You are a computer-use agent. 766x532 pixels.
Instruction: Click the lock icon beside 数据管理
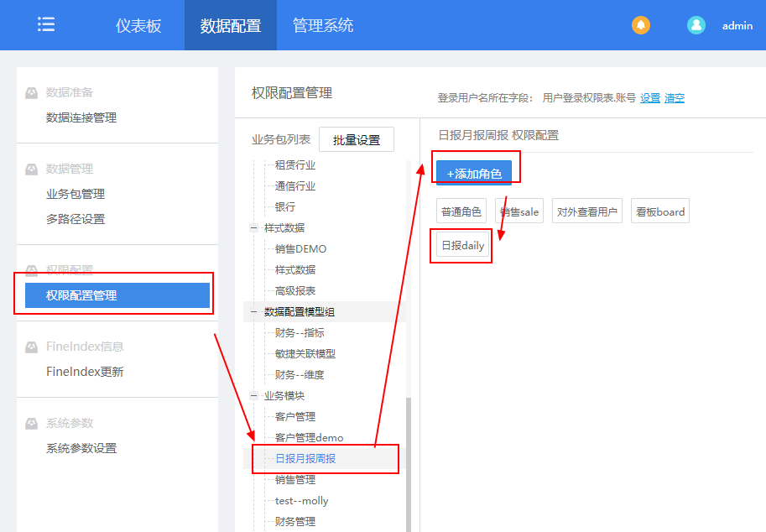pyautogui.click(x=29, y=169)
